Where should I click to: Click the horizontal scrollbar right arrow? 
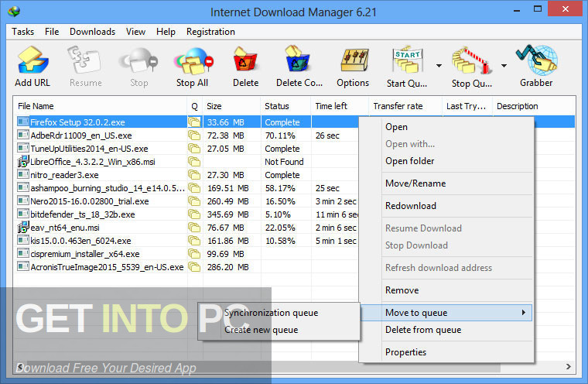569,366
